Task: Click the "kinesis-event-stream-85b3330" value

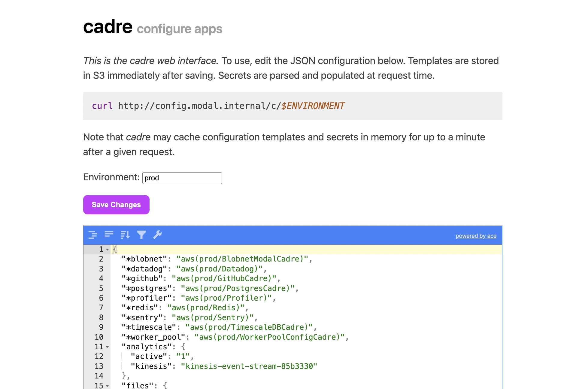Action: pos(249,366)
